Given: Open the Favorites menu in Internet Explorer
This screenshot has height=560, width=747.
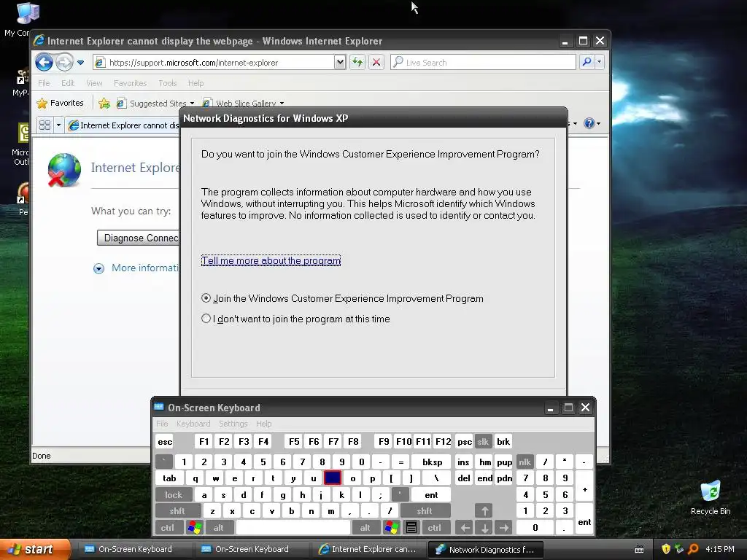Looking at the screenshot, I should [130, 83].
